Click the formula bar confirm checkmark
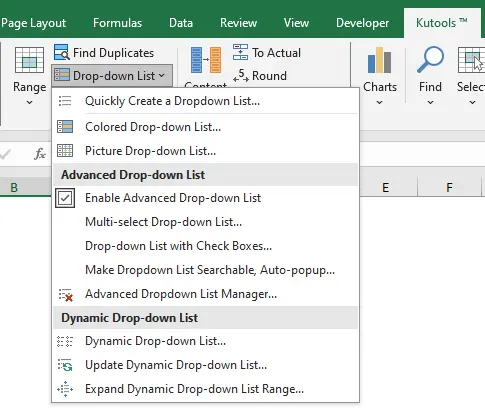The image size is (485, 408). (x=5, y=154)
